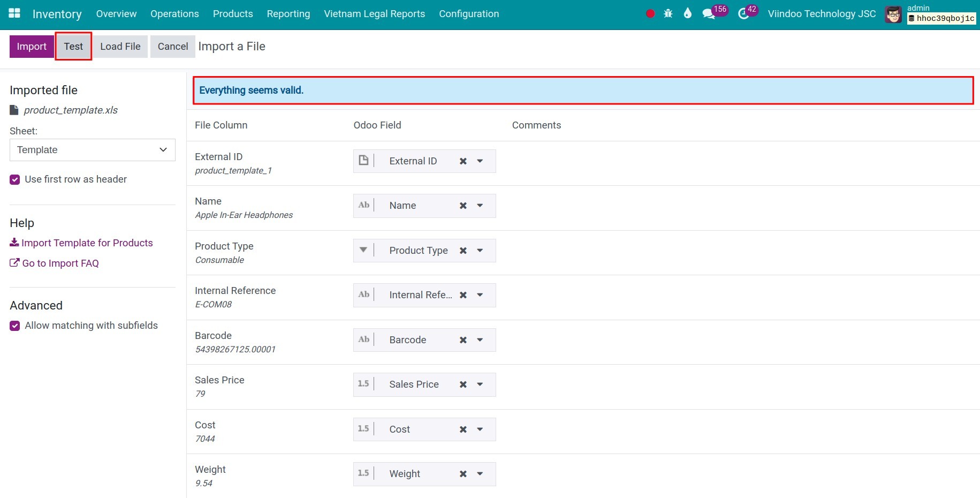Click the 'Apple In-Ear Headphones' sample value
This screenshot has height=498, width=980.
pyautogui.click(x=244, y=215)
